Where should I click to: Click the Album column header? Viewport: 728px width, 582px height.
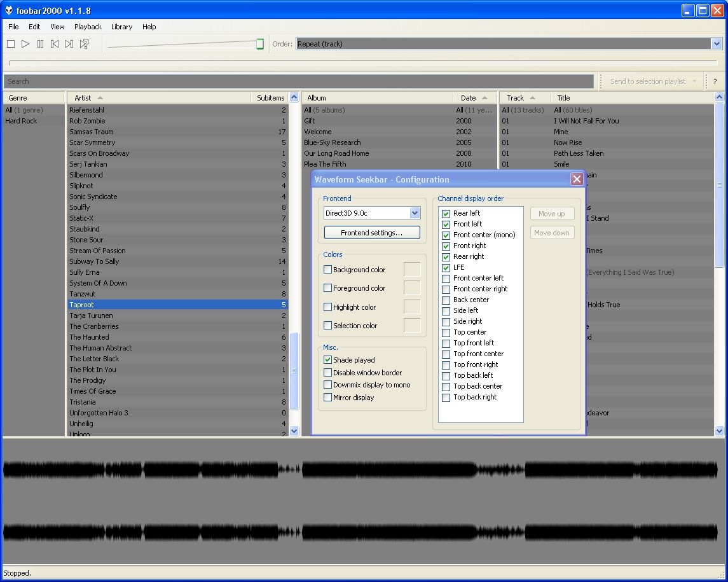pos(378,97)
